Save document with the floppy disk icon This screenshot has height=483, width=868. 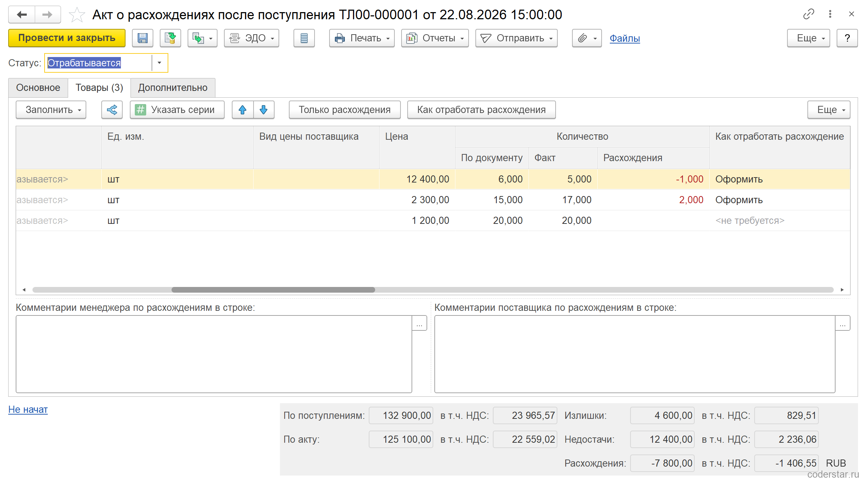[143, 38]
